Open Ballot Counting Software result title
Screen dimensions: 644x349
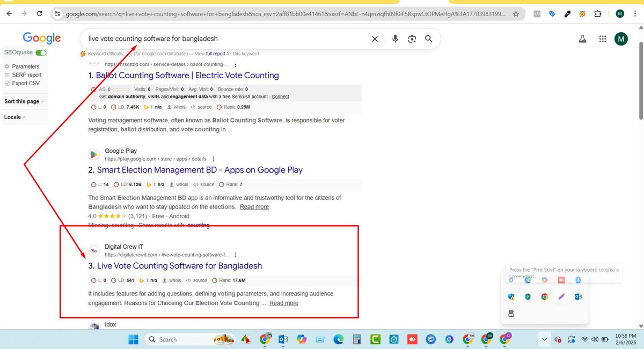(x=187, y=76)
